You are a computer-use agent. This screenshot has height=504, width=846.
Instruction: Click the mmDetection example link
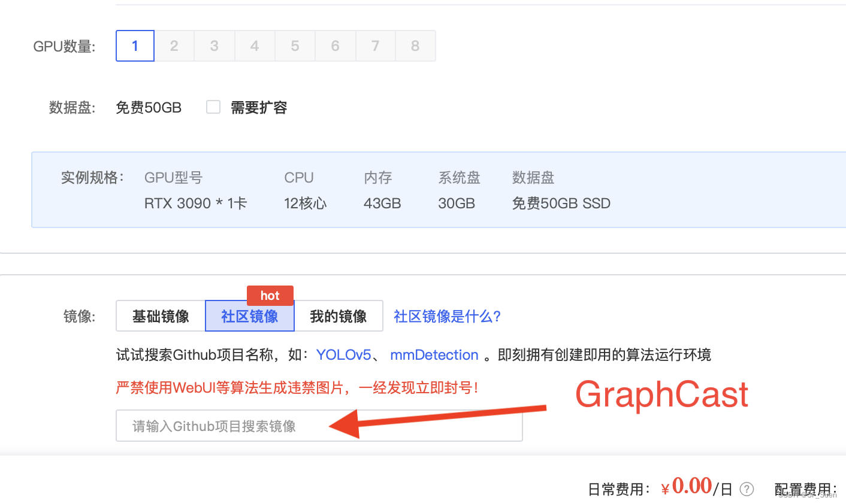click(434, 355)
